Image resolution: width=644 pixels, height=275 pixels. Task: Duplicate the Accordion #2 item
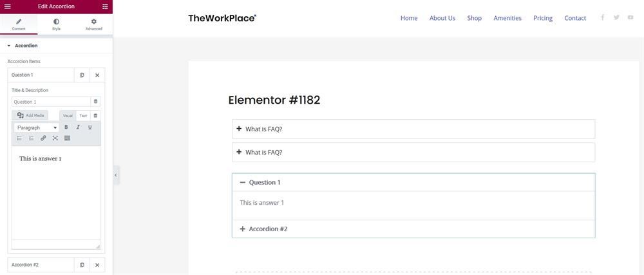(x=82, y=265)
